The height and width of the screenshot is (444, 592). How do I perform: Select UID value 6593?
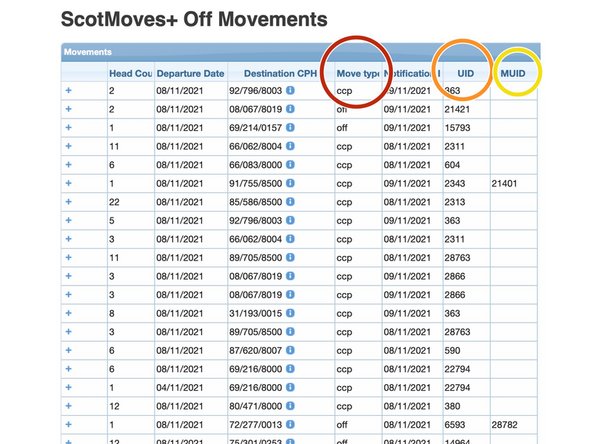click(x=455, y=425)
